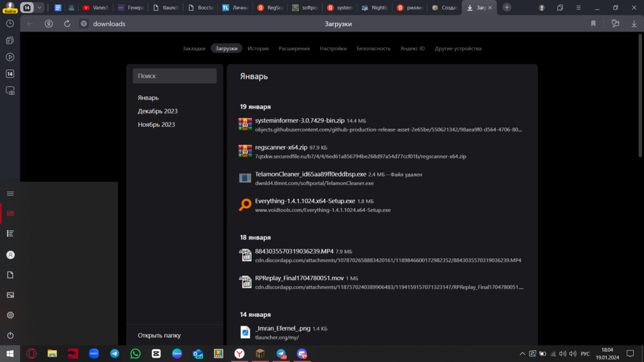Click the tlauncher.org/my/ source URL
The width and height of the screenshot is (644, 362).
point(277,338)
